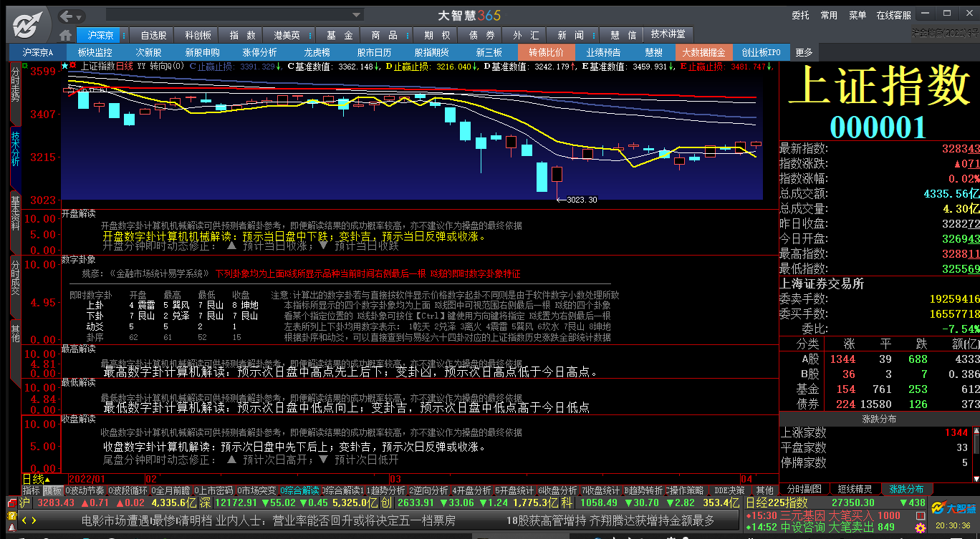Open the 龙虎榜 page
980x539 pixels.
tap(317, 52)
